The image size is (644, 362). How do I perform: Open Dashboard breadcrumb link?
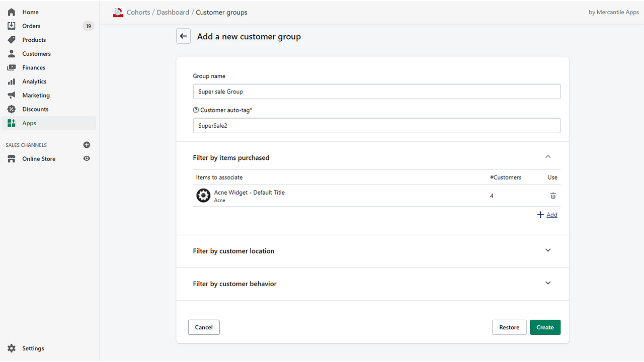[x=173, y=13]
